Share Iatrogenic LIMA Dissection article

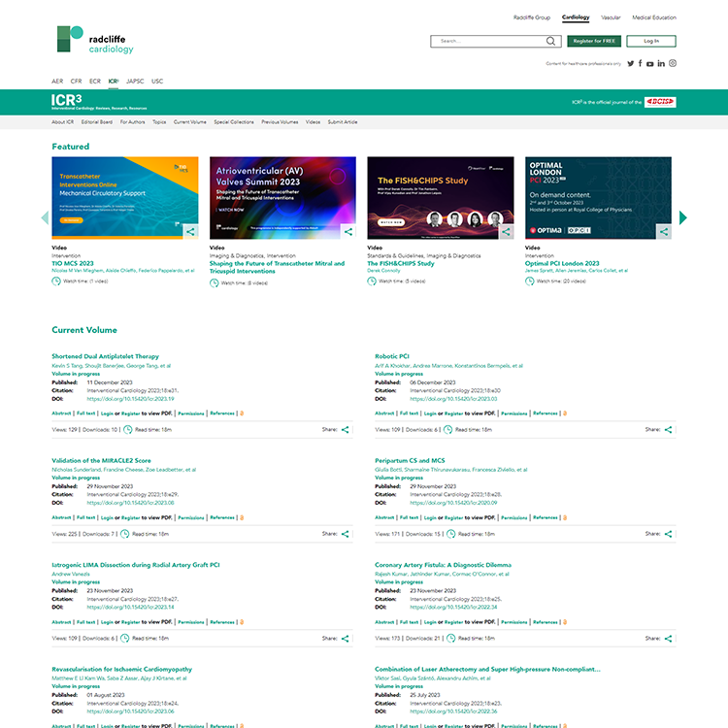click(x=345, y=639)
